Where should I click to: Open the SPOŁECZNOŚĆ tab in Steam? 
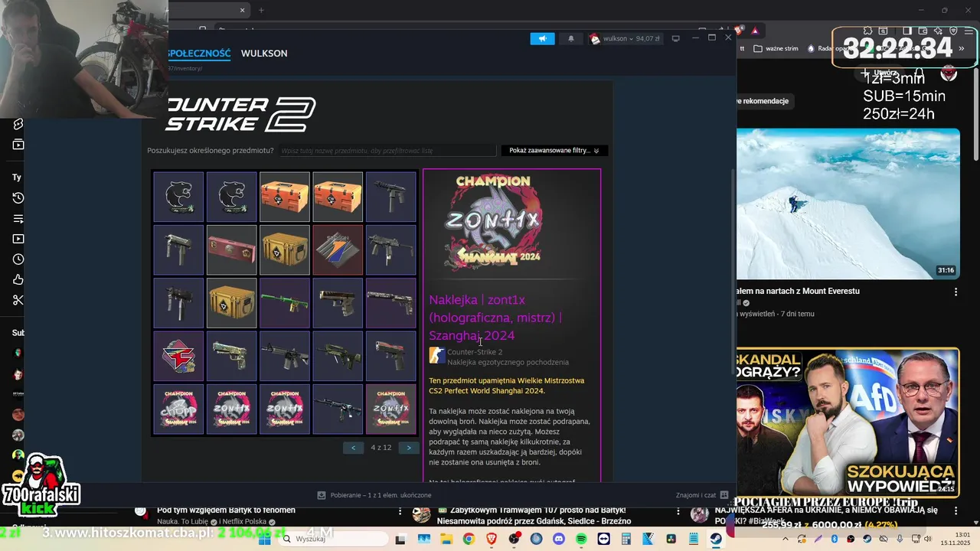199,54
